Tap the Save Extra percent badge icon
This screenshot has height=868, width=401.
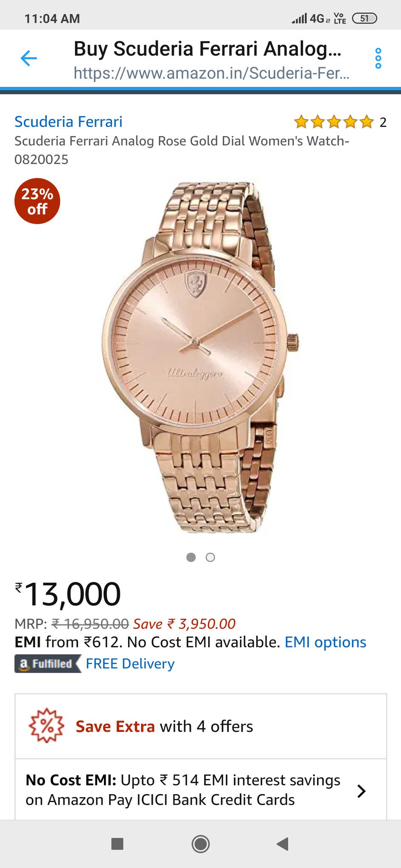click(46, 726)
